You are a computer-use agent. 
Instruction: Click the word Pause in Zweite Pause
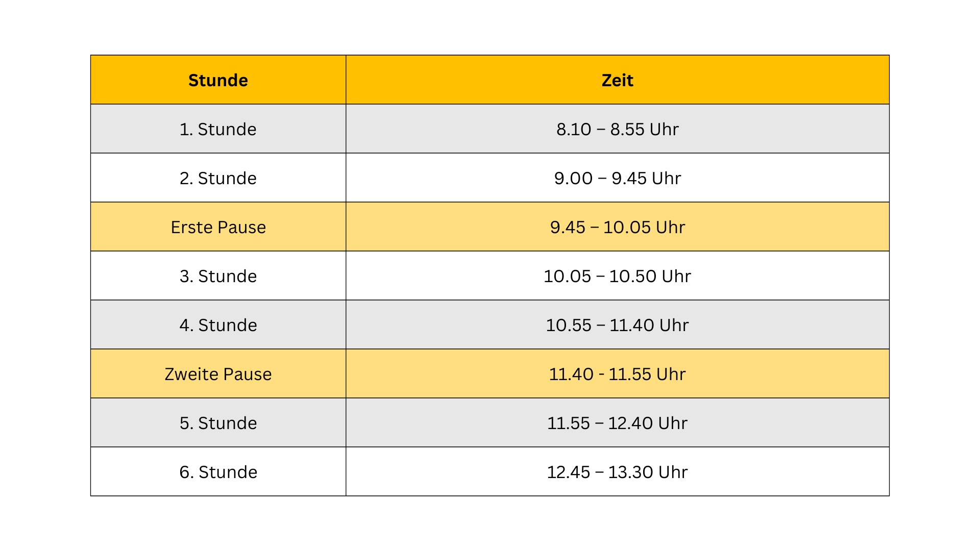pos(248,374)
